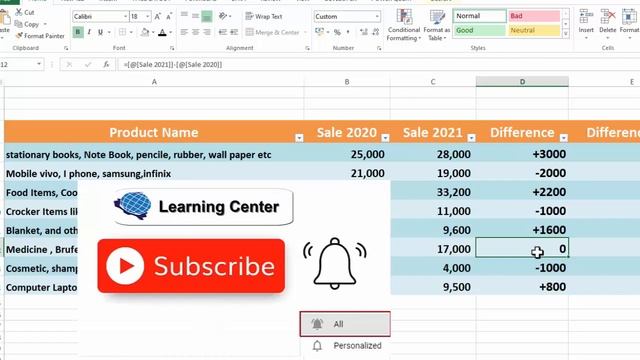Apply the Neutral cell style
640x360 pixels.
tap(534, 30)
